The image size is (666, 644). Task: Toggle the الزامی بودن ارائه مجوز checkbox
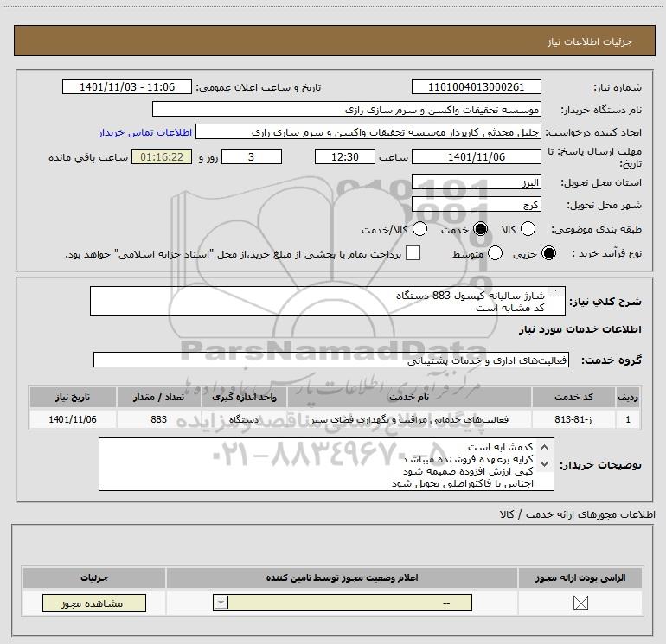point(580,603)
